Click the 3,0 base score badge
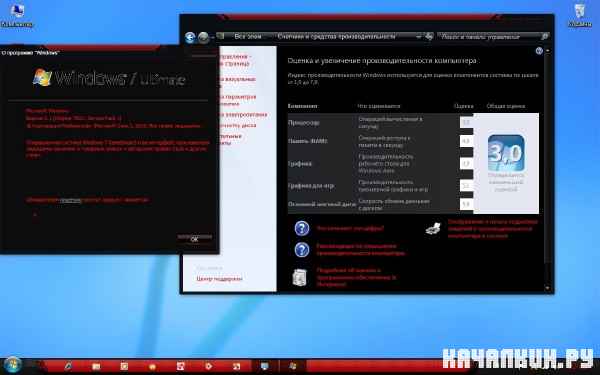This screenshot has width=600, height=375. [x=506, y=153]
